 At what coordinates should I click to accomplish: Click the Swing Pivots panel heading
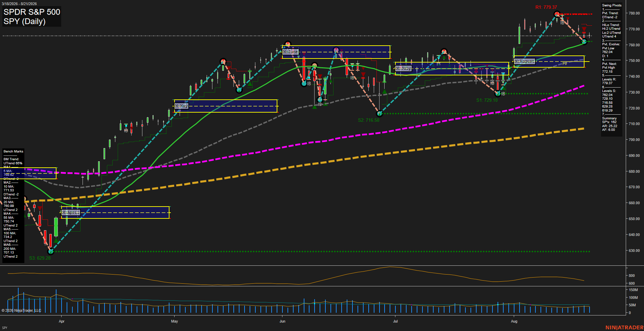(x=612, y=5)
